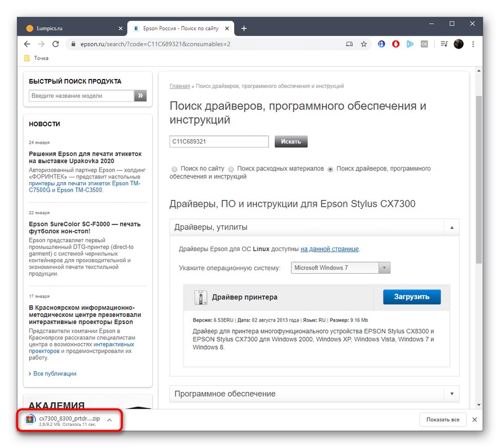500x448 pixels.
Task: Select the Epson Россия search tab
Action: click(181, 28)
